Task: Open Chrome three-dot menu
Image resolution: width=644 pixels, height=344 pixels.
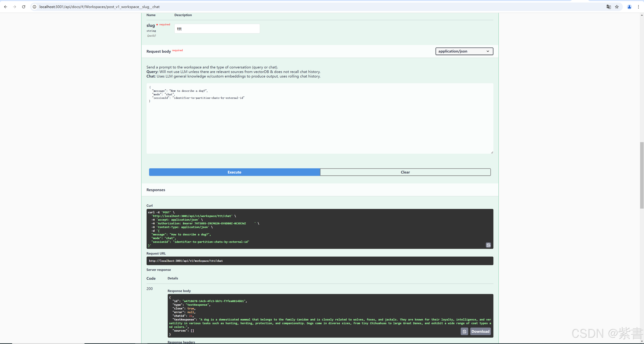Action: click(638, 7)
